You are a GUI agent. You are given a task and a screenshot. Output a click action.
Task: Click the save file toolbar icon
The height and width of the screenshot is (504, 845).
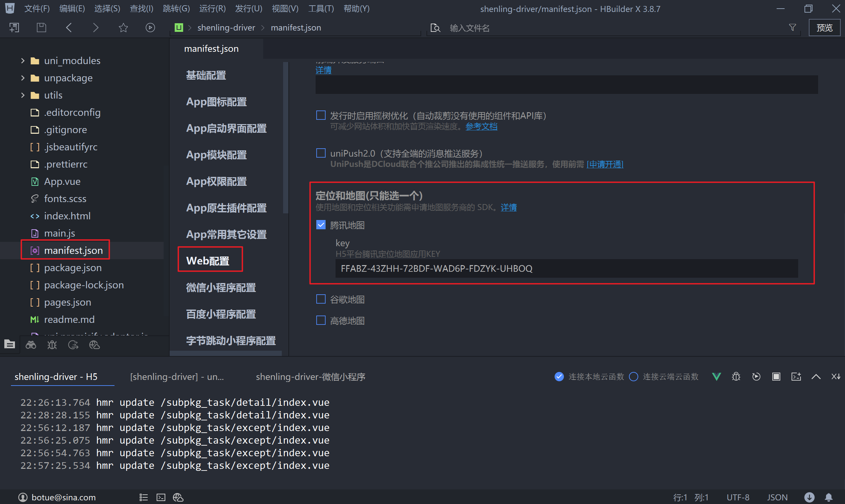point(41,28)
